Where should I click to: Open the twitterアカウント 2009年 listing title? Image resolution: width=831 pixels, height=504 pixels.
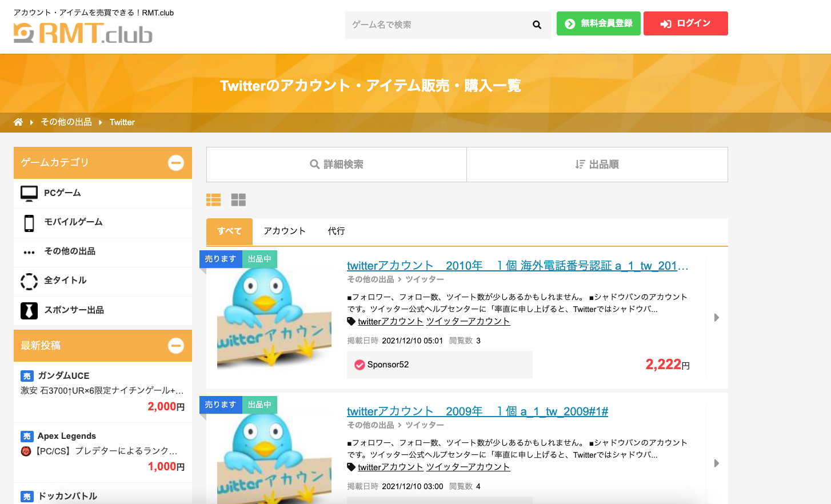[477, 411]
